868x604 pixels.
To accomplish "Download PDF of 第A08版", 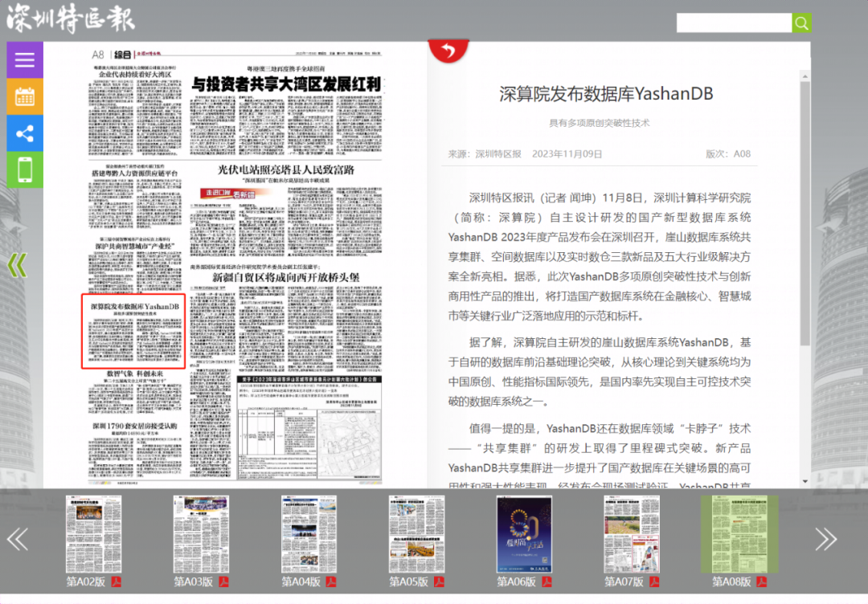I will (762, 582).
